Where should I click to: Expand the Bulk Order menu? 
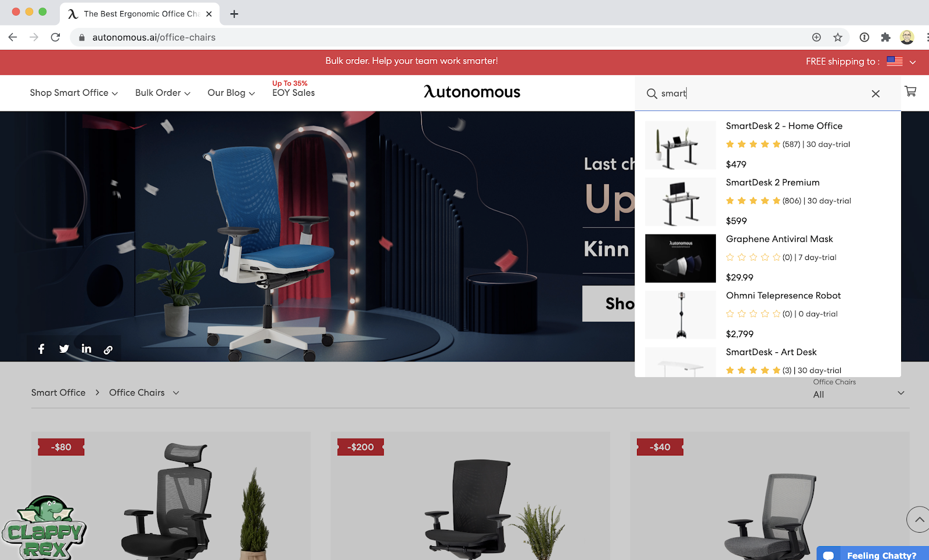coord(163,93)
